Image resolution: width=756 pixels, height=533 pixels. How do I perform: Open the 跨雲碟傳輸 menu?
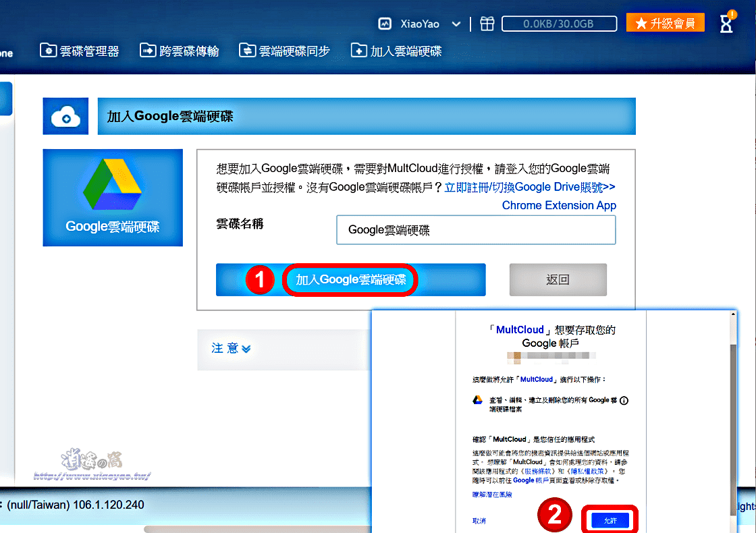(180, 51)
